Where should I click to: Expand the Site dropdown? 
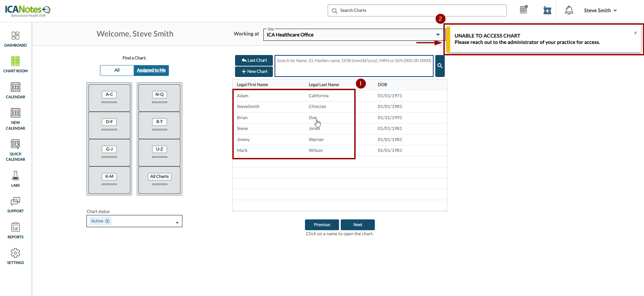click(438, 35)
